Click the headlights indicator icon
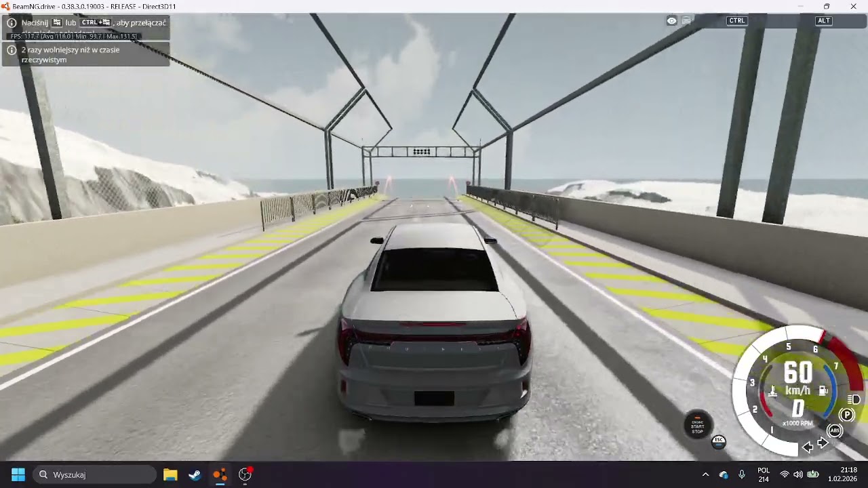The width and height of the screenshot is (868, 488). 854,399
